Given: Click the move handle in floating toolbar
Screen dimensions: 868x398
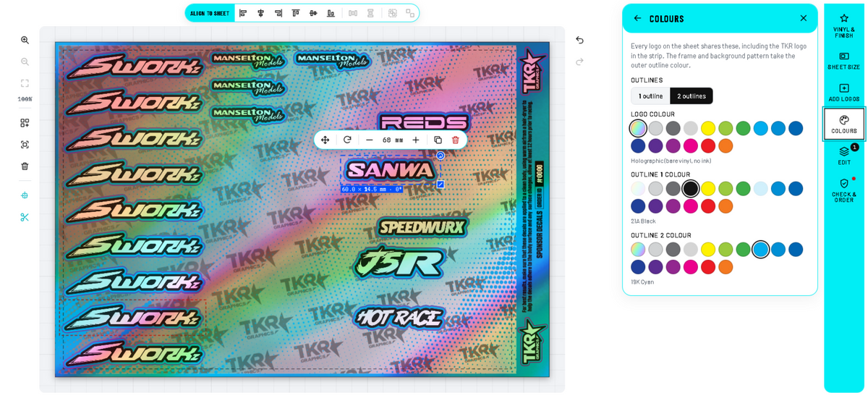Looking at the screenshot, I should [x=325, y=140].
